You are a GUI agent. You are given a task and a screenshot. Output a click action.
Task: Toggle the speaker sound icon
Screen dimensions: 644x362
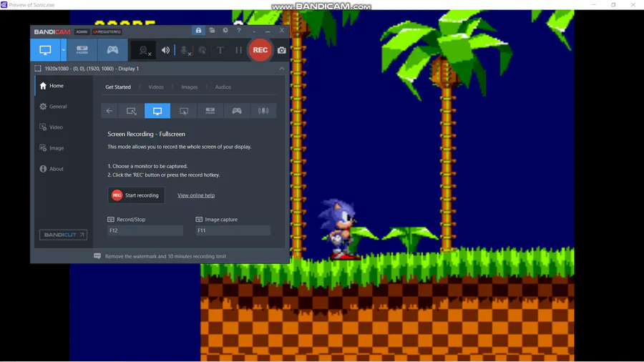165,50
